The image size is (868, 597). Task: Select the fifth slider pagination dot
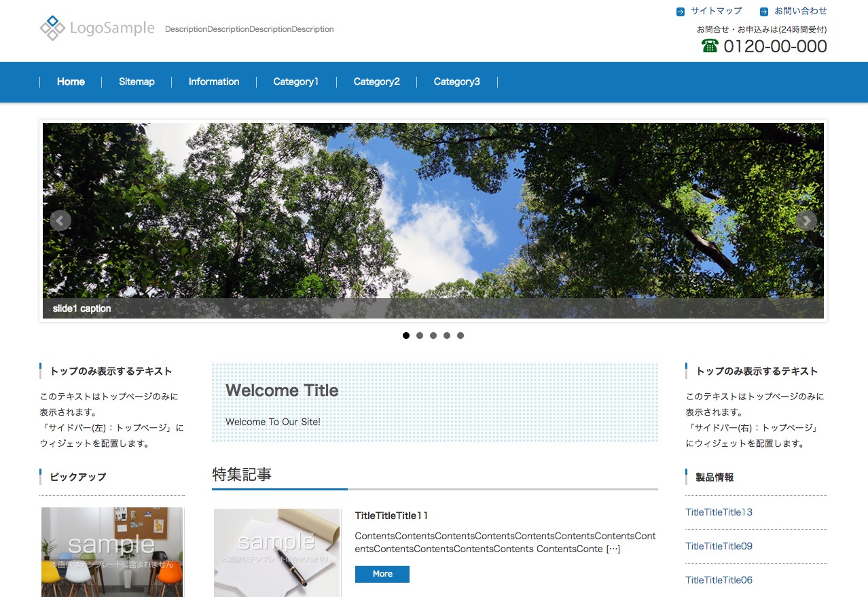coord(460,336)
